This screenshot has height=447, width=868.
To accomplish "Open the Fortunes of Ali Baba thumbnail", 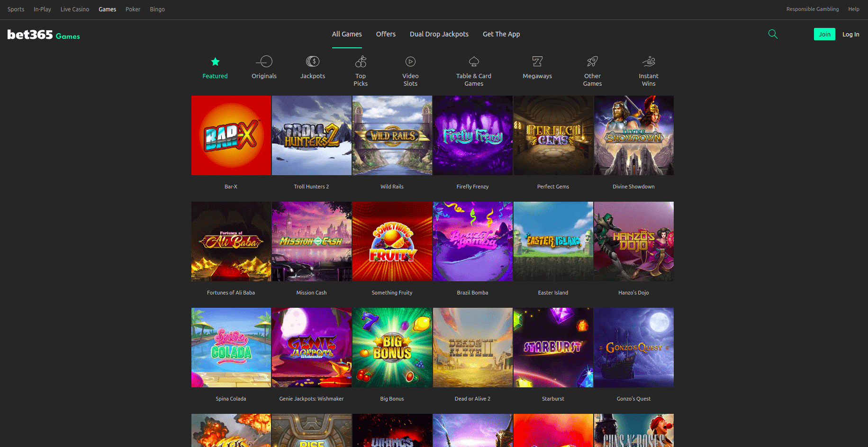I will pyautogui.click(x=231, y=241).
